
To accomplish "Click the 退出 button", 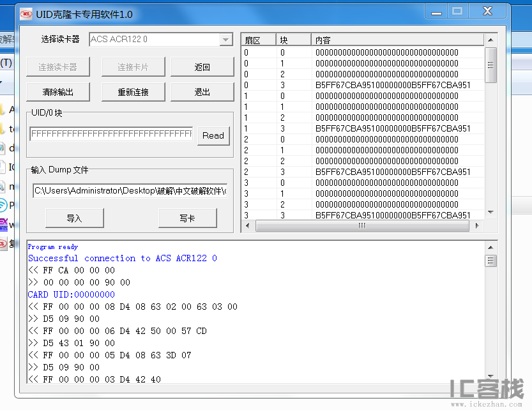I will click(202, 92).
